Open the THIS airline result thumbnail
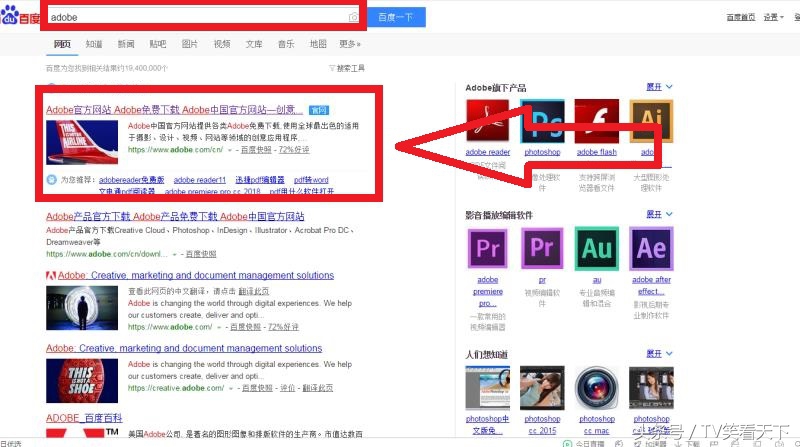 click(82, 142)
